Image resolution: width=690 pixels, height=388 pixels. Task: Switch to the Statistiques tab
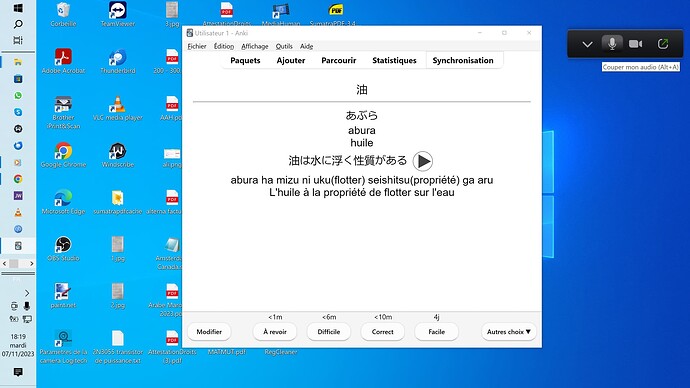point(394,60)
